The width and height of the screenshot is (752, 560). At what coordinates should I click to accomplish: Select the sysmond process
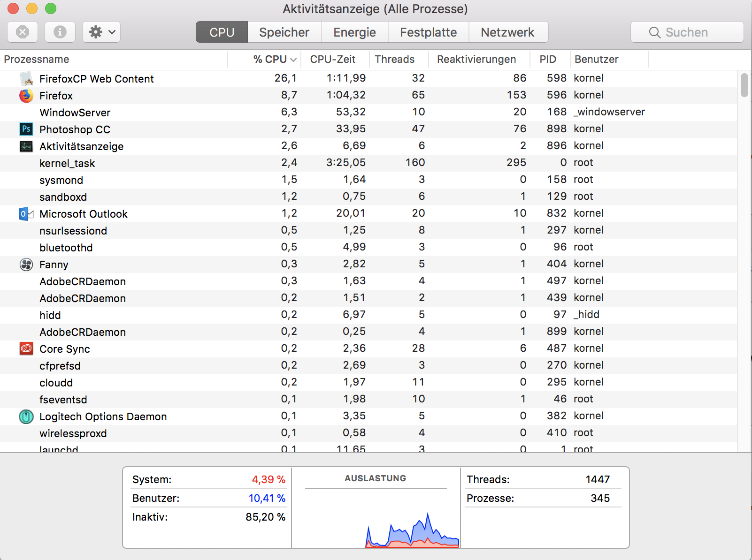(x=368, y=180)
